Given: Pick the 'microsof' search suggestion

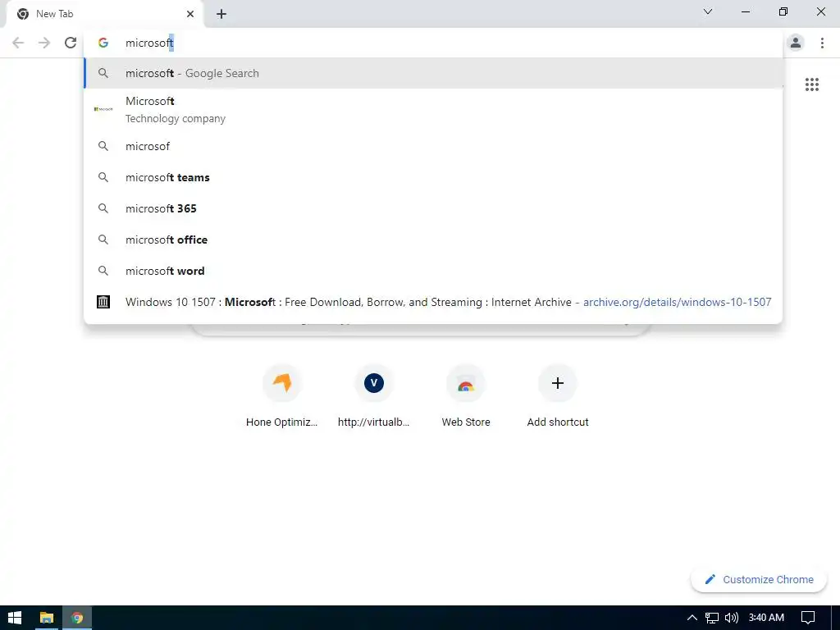Looking at the screenshot, I should 433,146.
